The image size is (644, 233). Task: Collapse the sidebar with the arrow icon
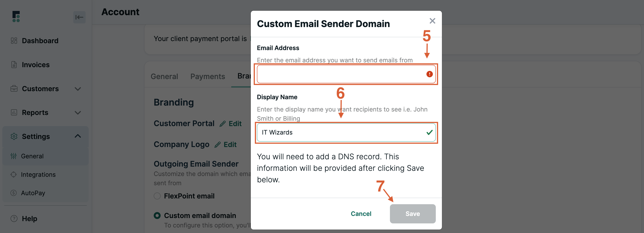[x=79, y=17]
